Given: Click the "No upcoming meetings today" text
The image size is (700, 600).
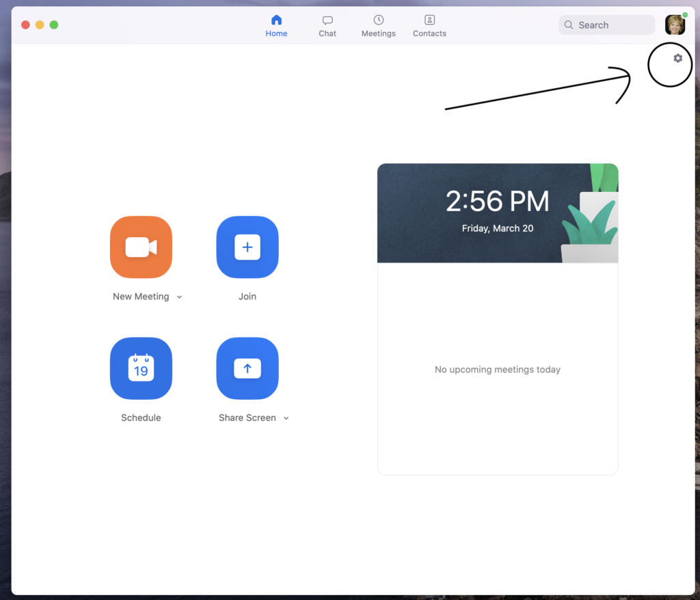Looking at the screenshot, I should pos(498,370).
